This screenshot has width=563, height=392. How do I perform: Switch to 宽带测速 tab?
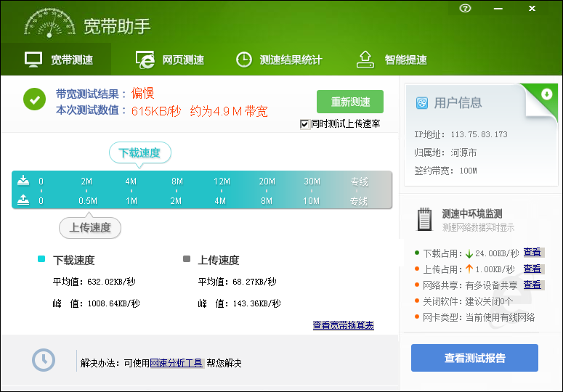[x=56, y=60]
